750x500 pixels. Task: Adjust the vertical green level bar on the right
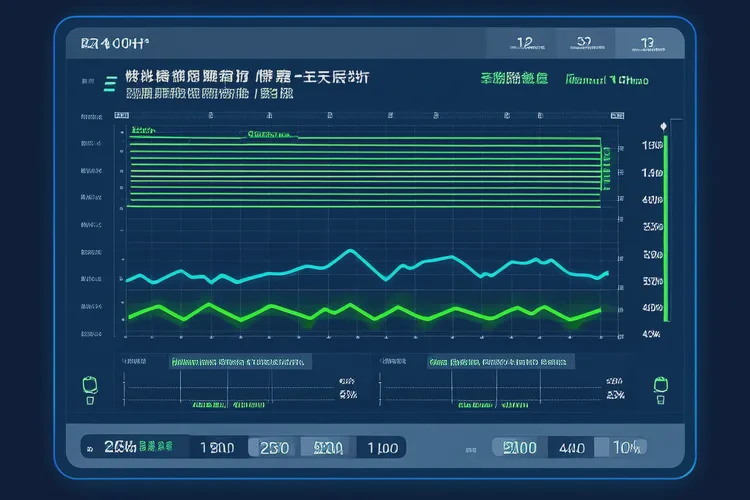(x=665, y=230)
